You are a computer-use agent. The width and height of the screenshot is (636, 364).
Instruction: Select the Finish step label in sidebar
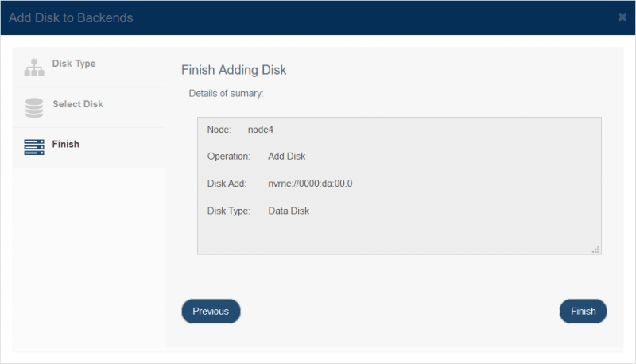point(66,145)
